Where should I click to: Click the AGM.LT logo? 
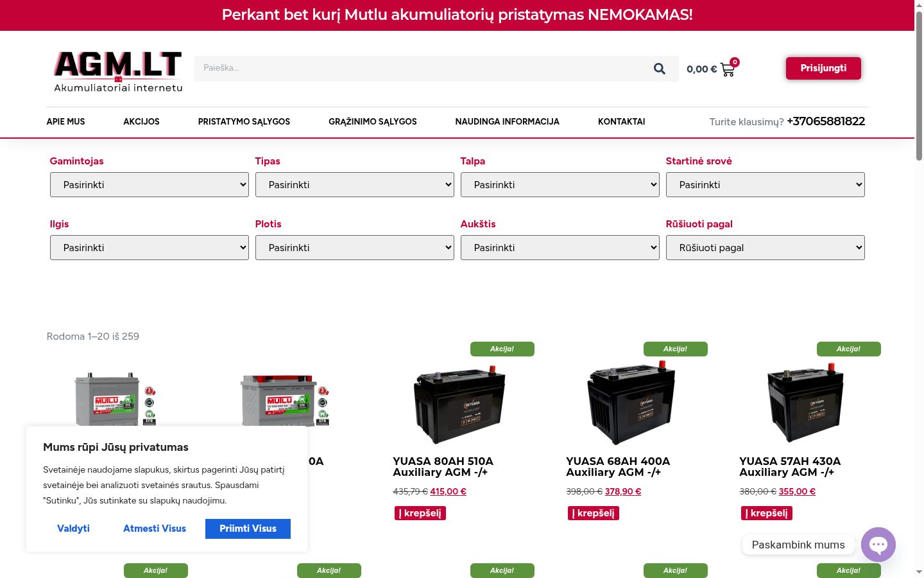(118, 72)
